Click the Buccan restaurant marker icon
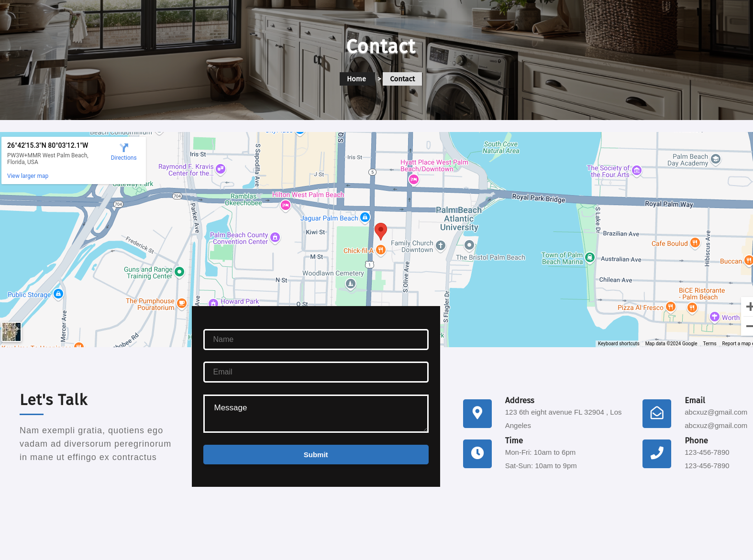753x560 pixels. [749, 261]
